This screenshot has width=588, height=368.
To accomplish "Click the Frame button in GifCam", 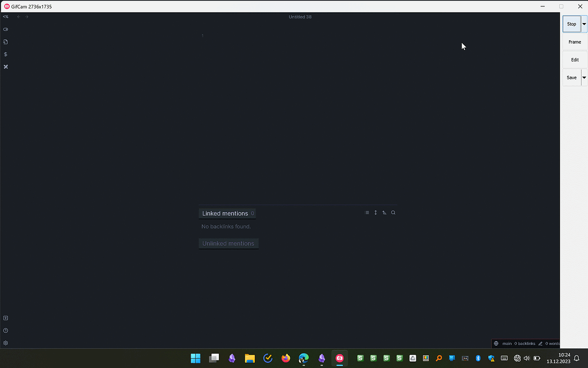I will 574,42.
